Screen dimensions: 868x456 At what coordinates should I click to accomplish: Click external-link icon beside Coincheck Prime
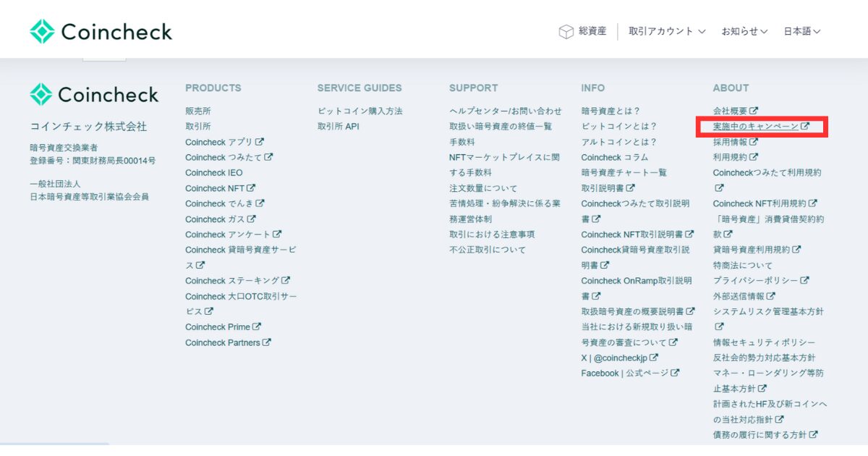click(x=257, y=327)
